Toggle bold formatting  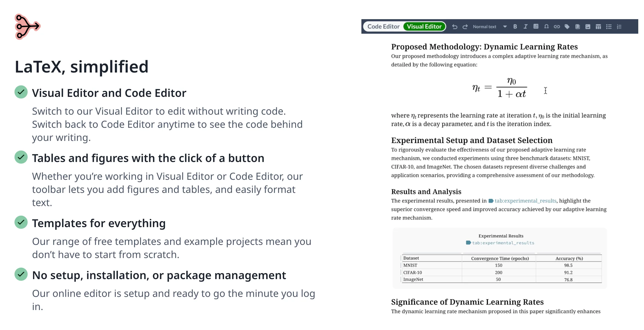coord(515,26)
